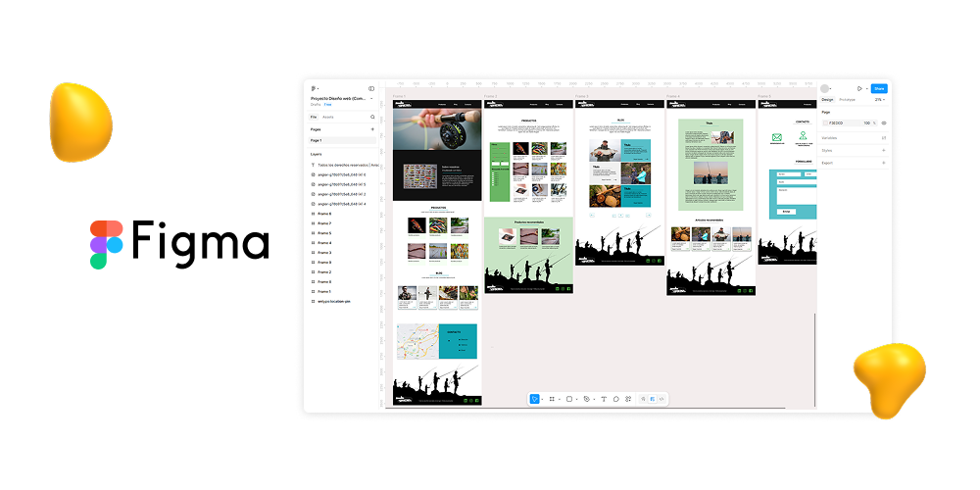
Task: Click the horizontal canvas scrollbar
Action: pyautogui.click(x=585, y=408)
